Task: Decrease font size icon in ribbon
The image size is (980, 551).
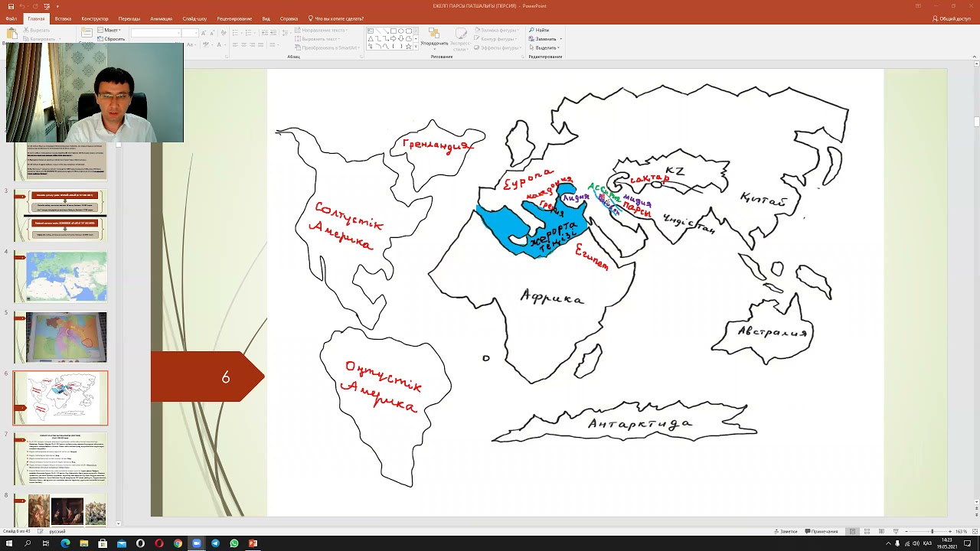Action: (x=212, y=34)
